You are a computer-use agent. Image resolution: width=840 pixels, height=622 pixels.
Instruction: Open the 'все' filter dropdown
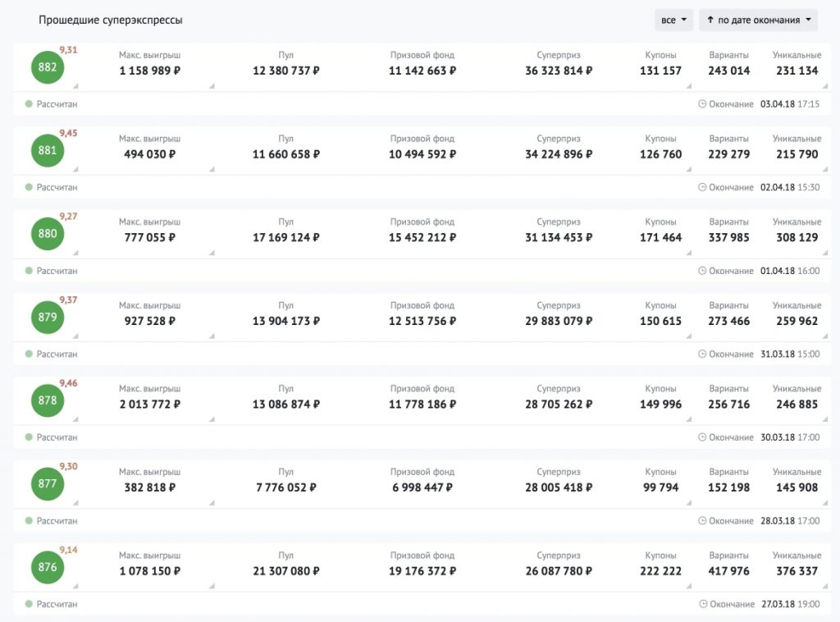point(673,21)
